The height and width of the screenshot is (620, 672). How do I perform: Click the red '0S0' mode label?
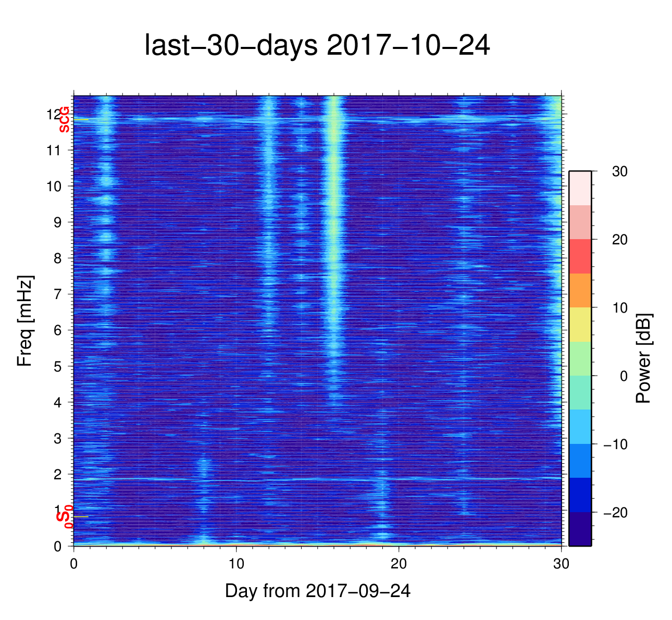(x=64, y=517)
